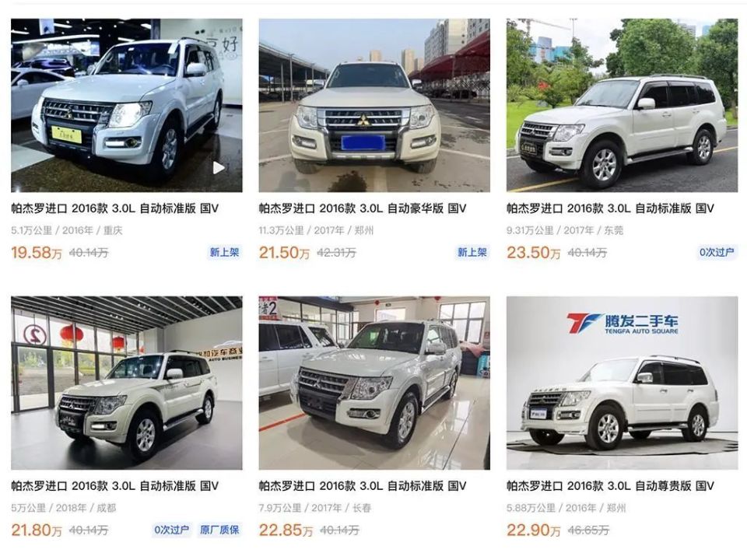Open the Zhengzhou Pajero with blurred license plate
The height and width of the screenshot is (560, 747).
(x=374, y=105)
